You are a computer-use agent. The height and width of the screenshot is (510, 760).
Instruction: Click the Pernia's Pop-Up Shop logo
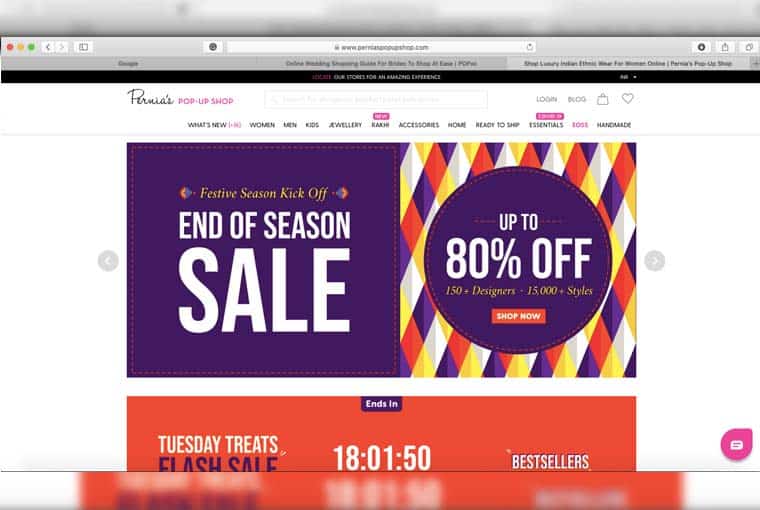[180, 97]
